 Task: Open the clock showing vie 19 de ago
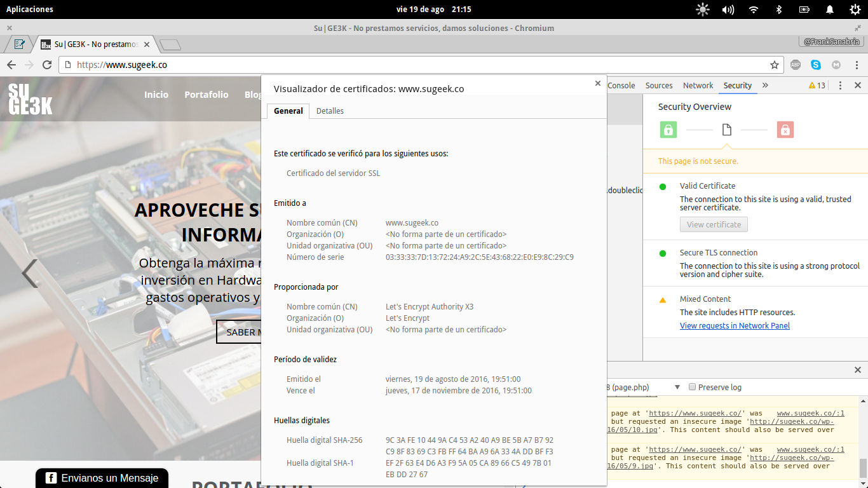(434, 10)
